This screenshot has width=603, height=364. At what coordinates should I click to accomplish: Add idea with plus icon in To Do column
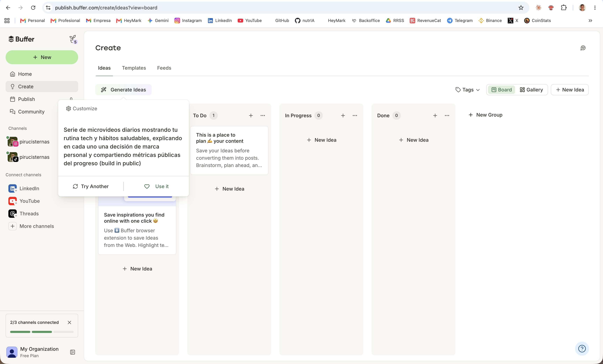click(x=251, y=116)
